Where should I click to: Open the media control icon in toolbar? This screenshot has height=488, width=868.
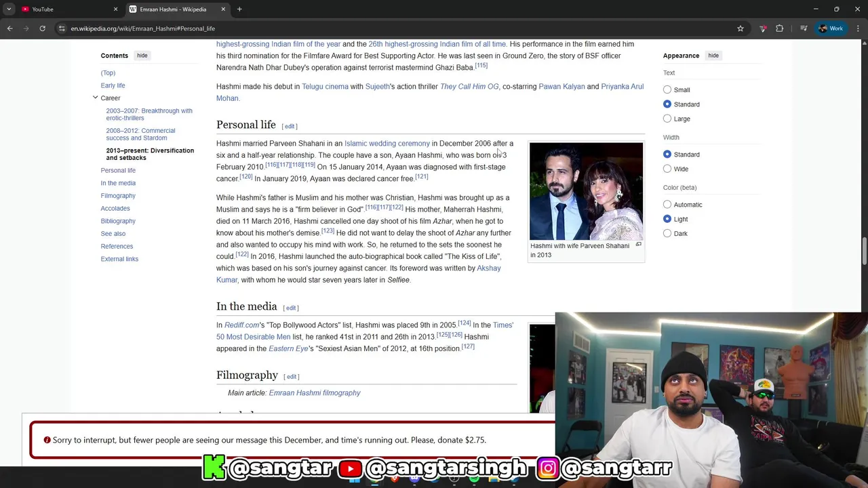(804, 28)
